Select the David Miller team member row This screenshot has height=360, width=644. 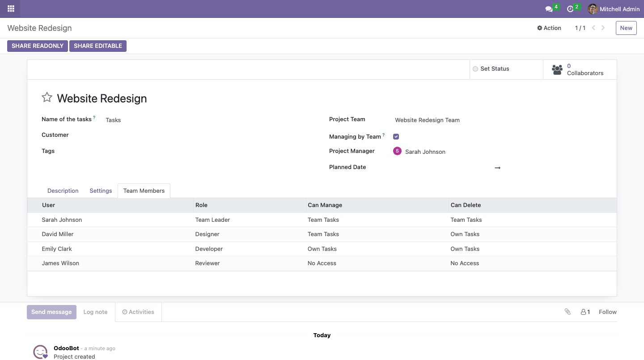tap(322, 234)
